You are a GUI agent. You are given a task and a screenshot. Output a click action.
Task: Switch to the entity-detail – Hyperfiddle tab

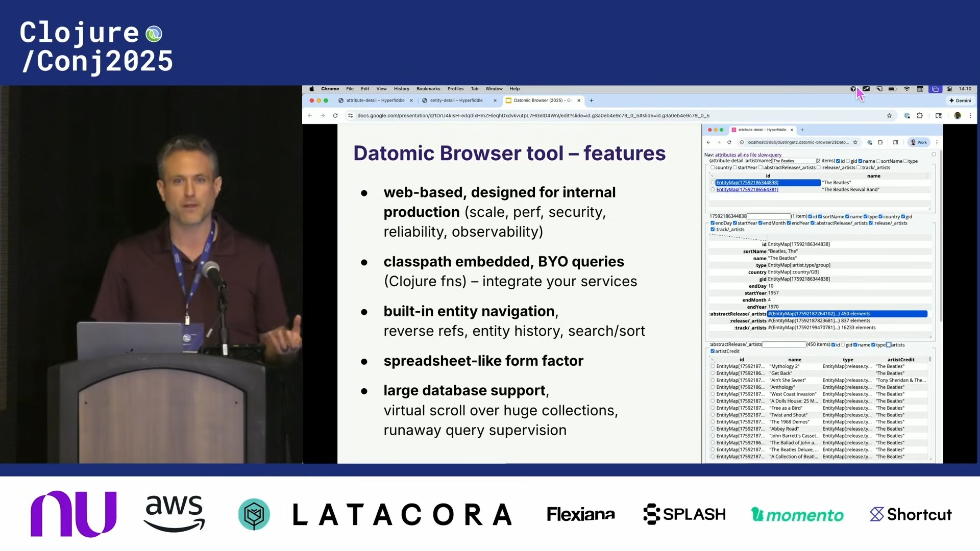[x=457, y=101]
